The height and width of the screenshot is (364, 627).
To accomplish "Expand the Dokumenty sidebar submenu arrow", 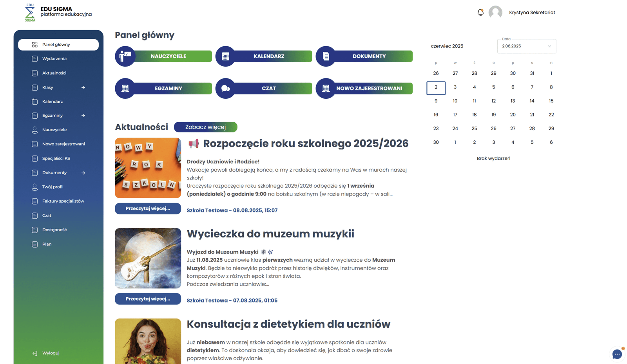I will (x=83, y=173).
